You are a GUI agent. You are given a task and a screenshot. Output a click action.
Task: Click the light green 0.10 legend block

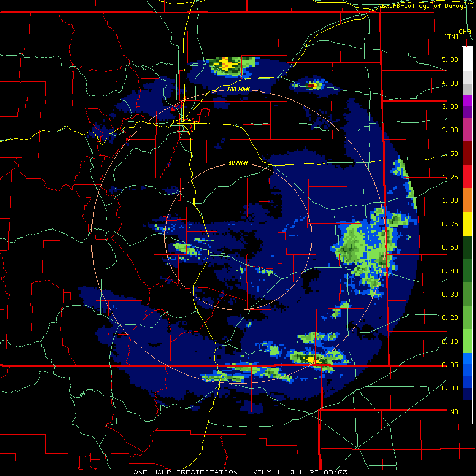click(x=467, y=341)
